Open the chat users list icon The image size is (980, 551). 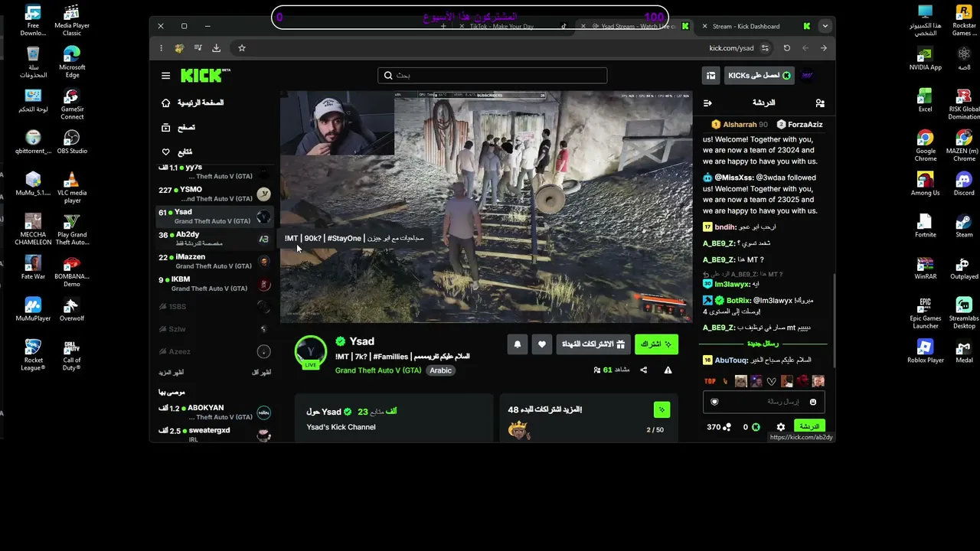coord(820,103)
